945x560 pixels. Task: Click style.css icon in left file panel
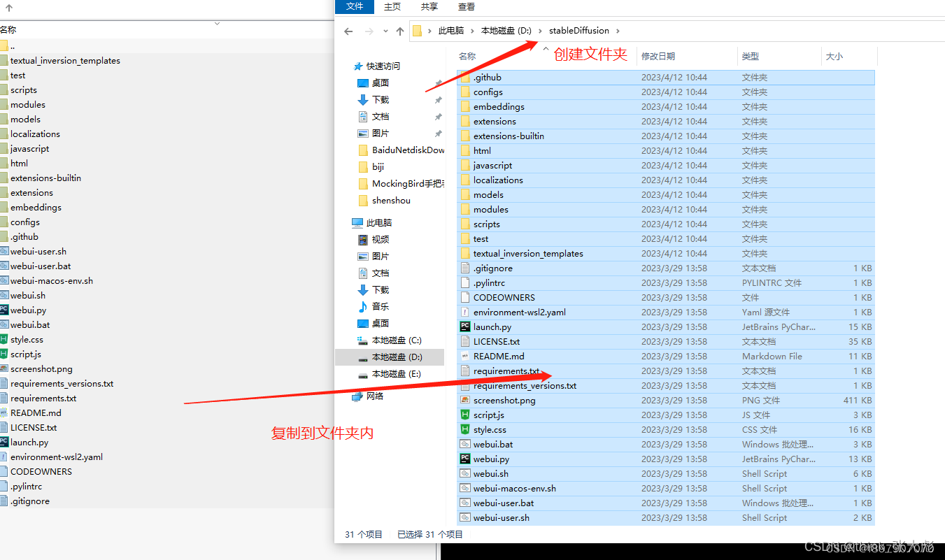tap(3, 339)
